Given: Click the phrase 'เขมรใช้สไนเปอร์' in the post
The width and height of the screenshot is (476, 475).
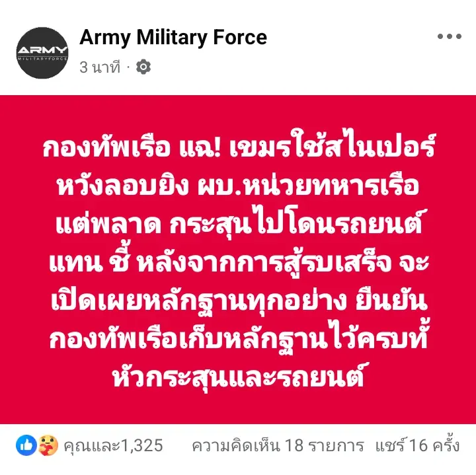Looking at the screenshot, I should click(x=333, y=147).
